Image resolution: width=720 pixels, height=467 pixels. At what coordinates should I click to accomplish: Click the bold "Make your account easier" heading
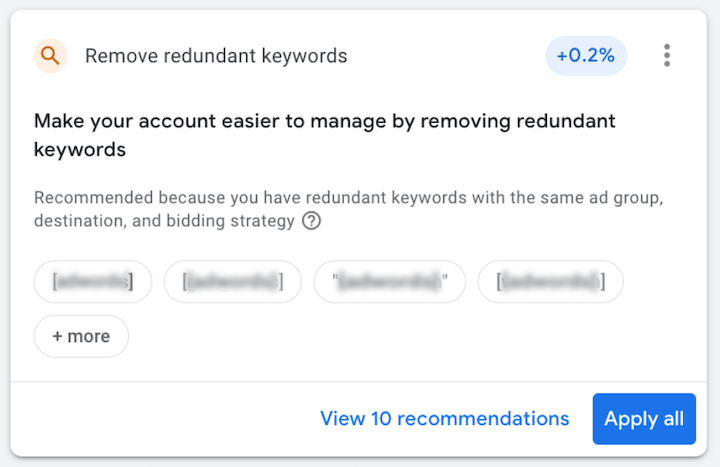(x=324, y=122)
